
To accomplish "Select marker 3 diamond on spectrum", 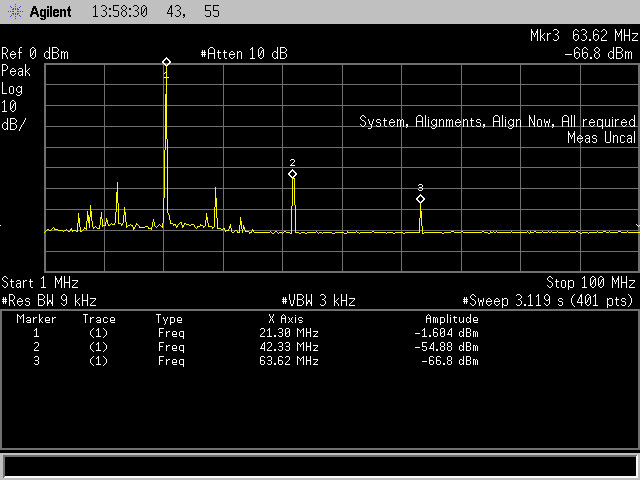I will pos(420,199).
